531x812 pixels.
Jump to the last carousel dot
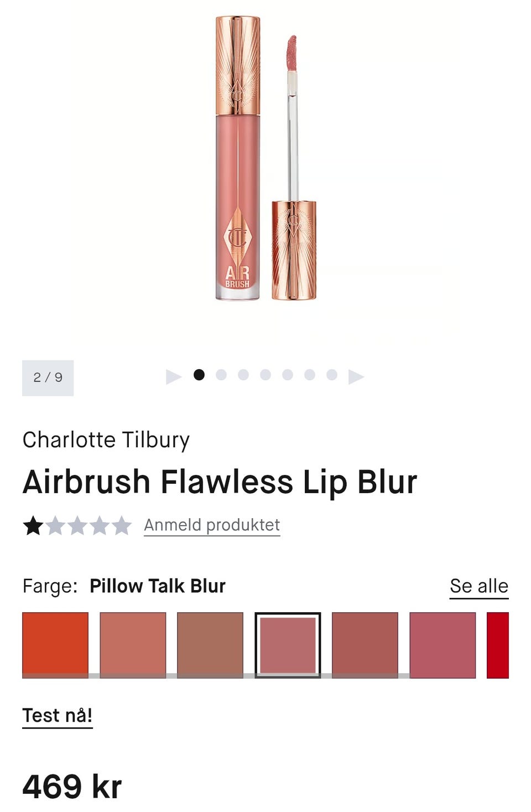(332, 375)
